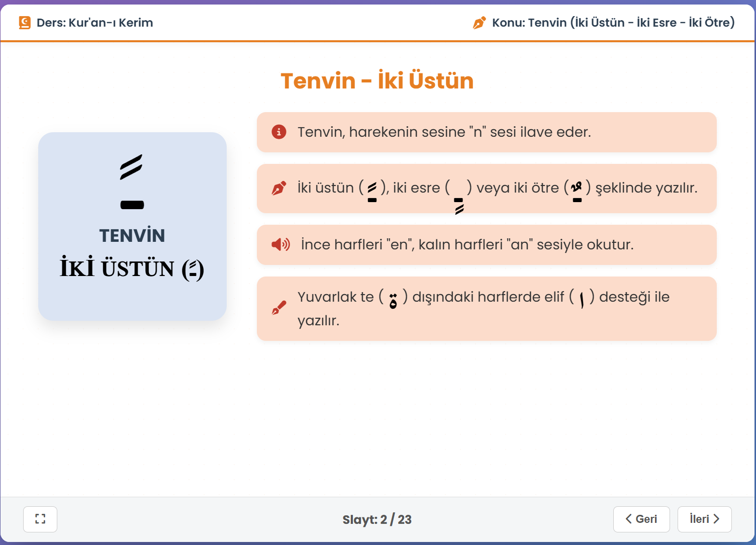Click the Slayt: 2 / 23 counter

377,519
